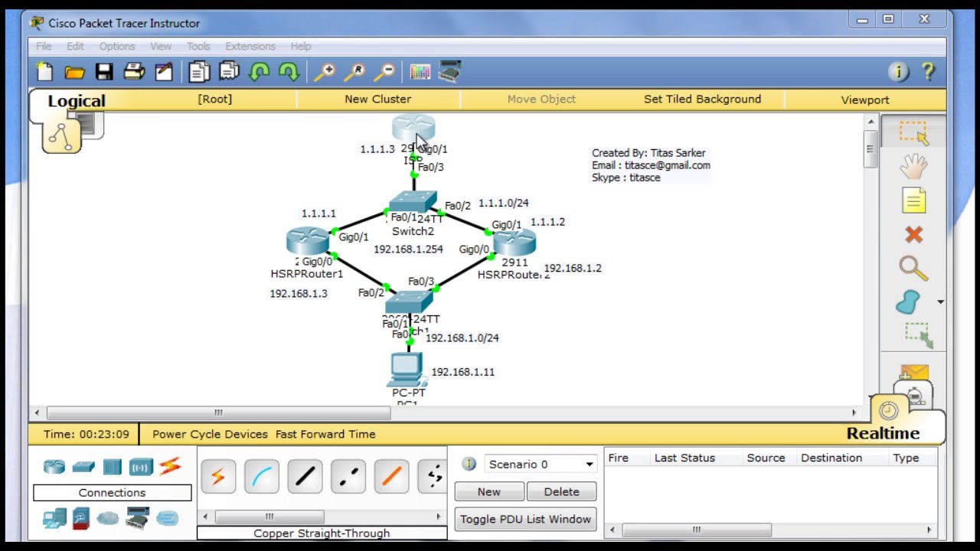The height and width of the screenshot is (551, 980).
Task: Open the Options menu
Action: click(x=117, y=46)
